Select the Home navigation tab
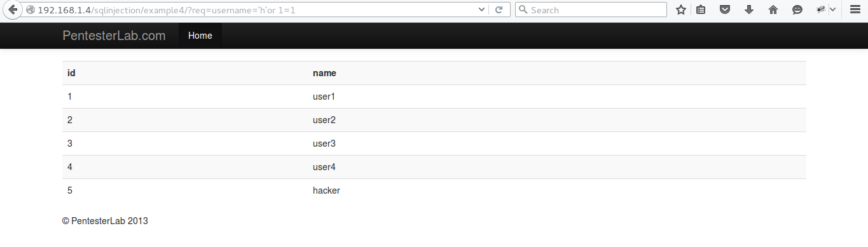 200,36
